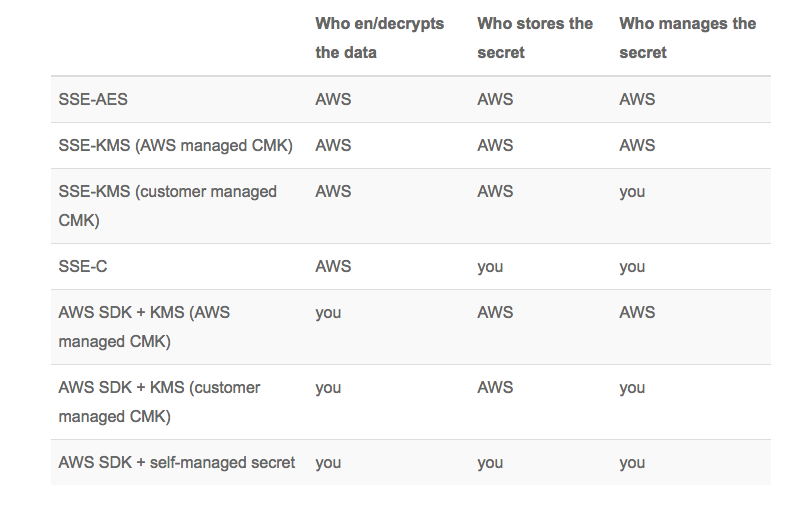Click the "Who stores the secret" column header
The width and height of the screenshot is (807, 513).
click(x=534, y=37)
